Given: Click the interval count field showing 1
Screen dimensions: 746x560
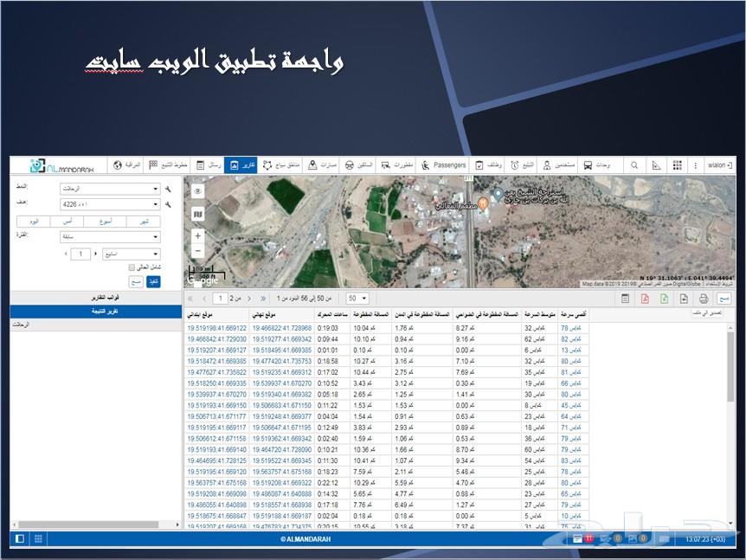Looking at the screenshot, I should pos(80,254).
